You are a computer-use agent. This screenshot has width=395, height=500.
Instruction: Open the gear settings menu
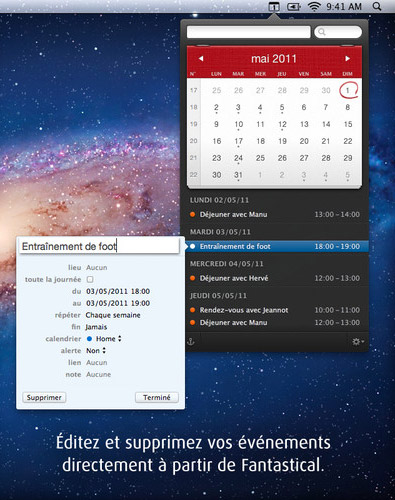click(358, 342)
